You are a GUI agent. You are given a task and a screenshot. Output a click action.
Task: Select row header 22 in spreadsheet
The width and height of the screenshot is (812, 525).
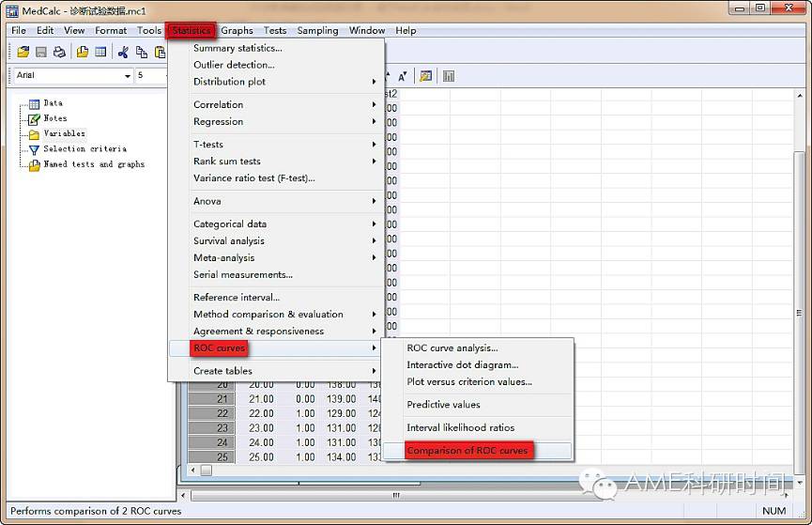click(212, 413)
